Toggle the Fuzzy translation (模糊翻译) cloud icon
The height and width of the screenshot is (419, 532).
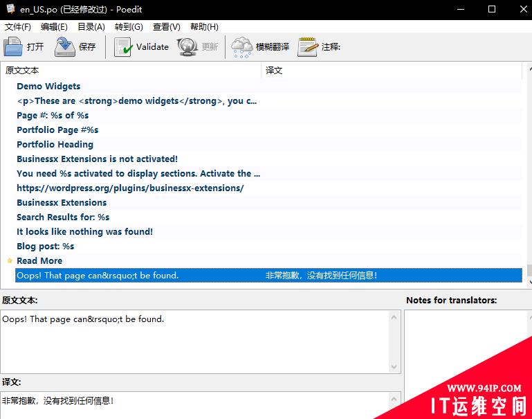pos(242,47)
